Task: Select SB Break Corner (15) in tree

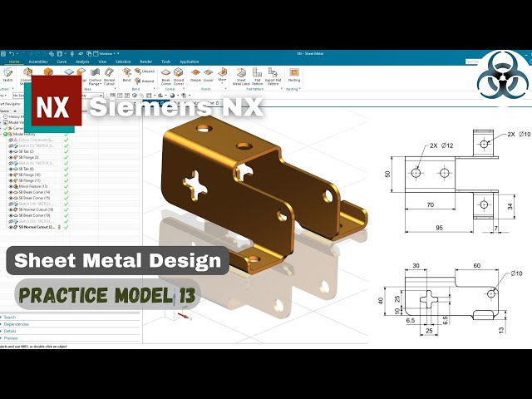Action: [x=34, y=198]
